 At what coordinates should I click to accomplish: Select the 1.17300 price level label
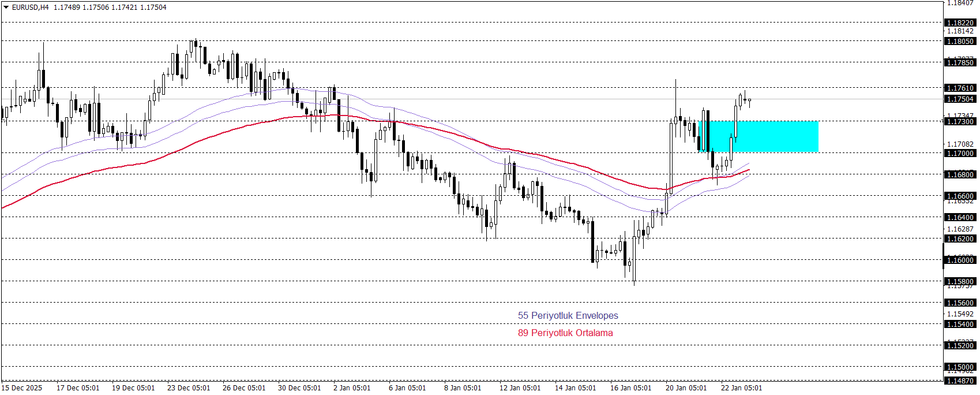960,122
